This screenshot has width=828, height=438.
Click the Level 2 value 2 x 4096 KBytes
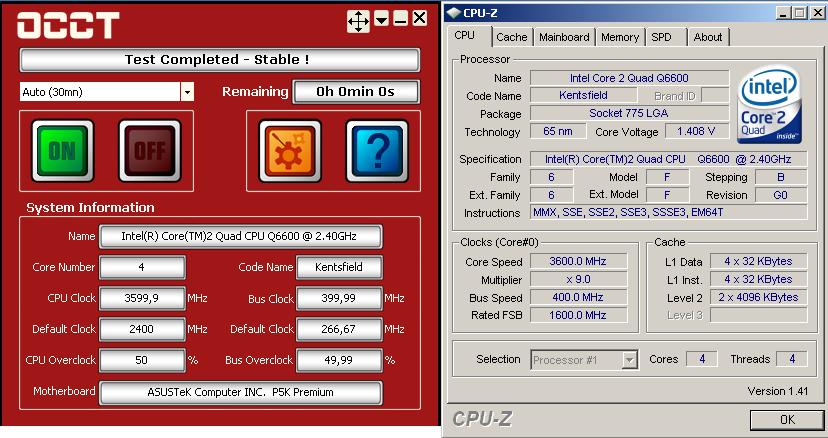(759, 297)
